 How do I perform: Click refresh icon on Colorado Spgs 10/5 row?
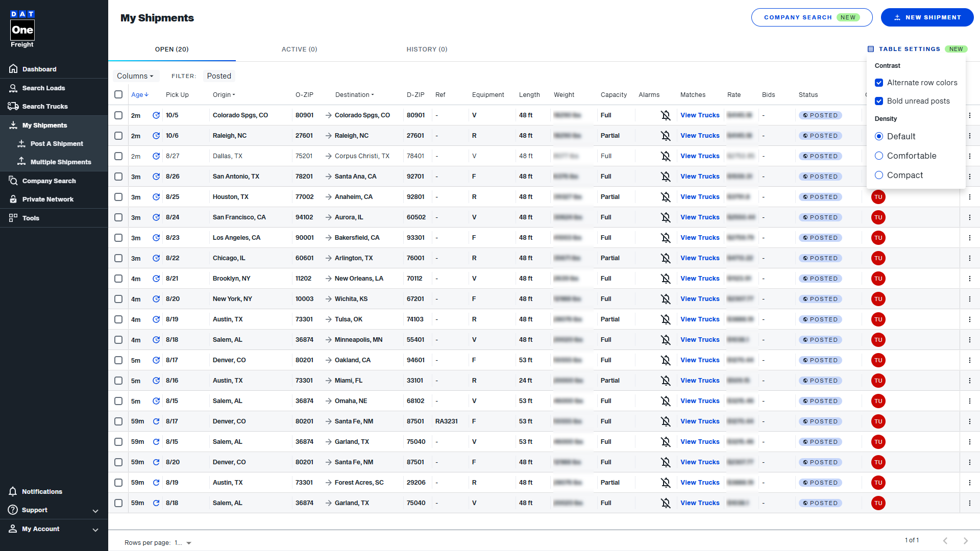click(156, 115)
